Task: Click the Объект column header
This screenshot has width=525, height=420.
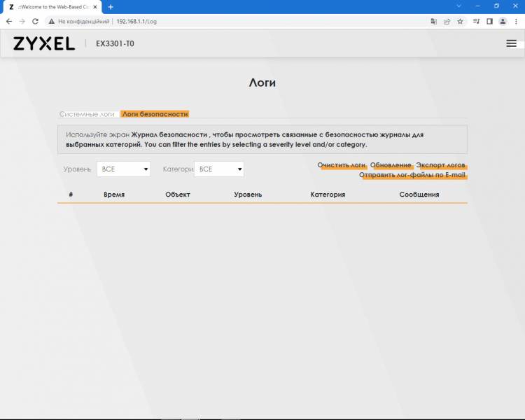Action: coord(178,195)
